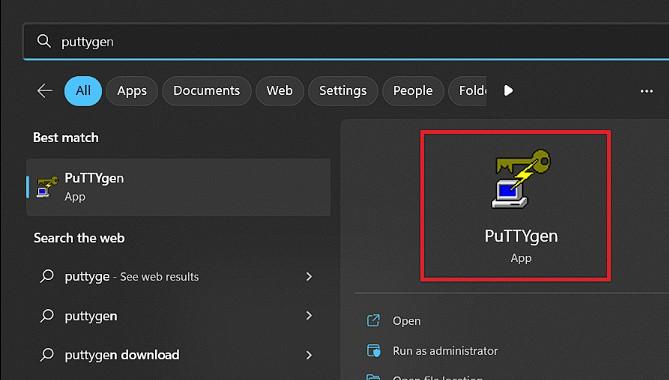The image size is (669, 380).
Task: Click Open in the app actions
Action: (x=406, y=321)
